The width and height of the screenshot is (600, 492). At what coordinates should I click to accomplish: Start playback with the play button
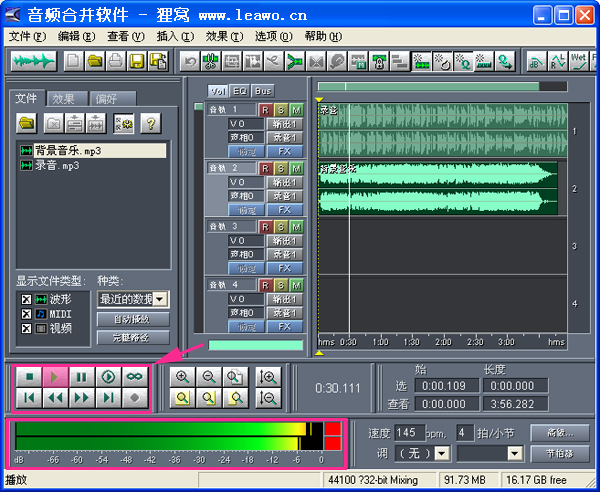click(55, 377)
